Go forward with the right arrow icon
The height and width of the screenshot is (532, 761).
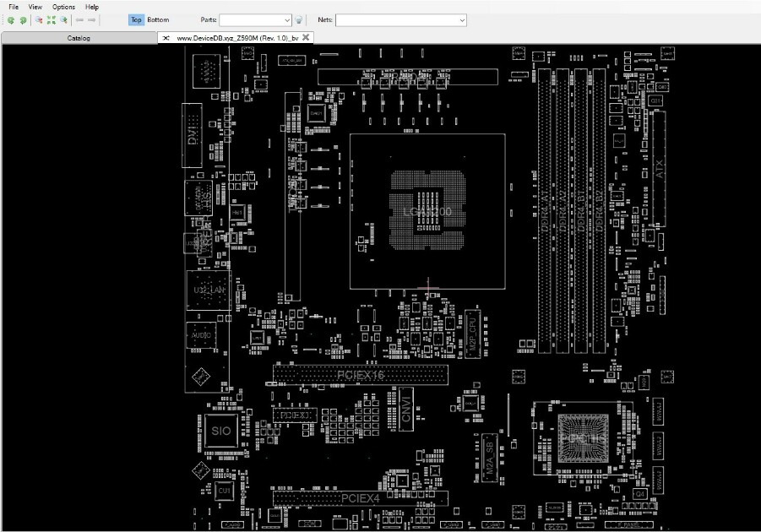point(92,20)
